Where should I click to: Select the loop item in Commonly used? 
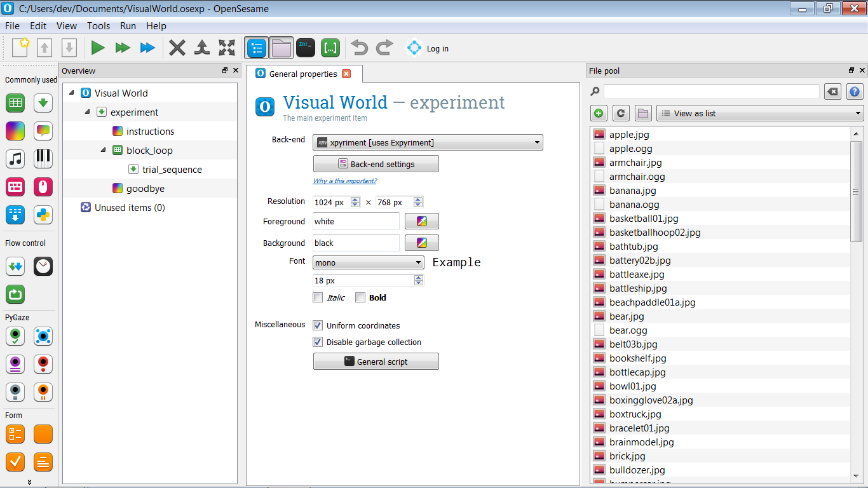(x=15, y=102)
